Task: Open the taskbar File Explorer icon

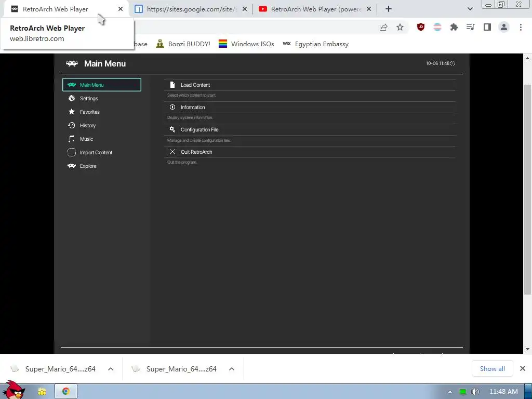Action: 42,392
